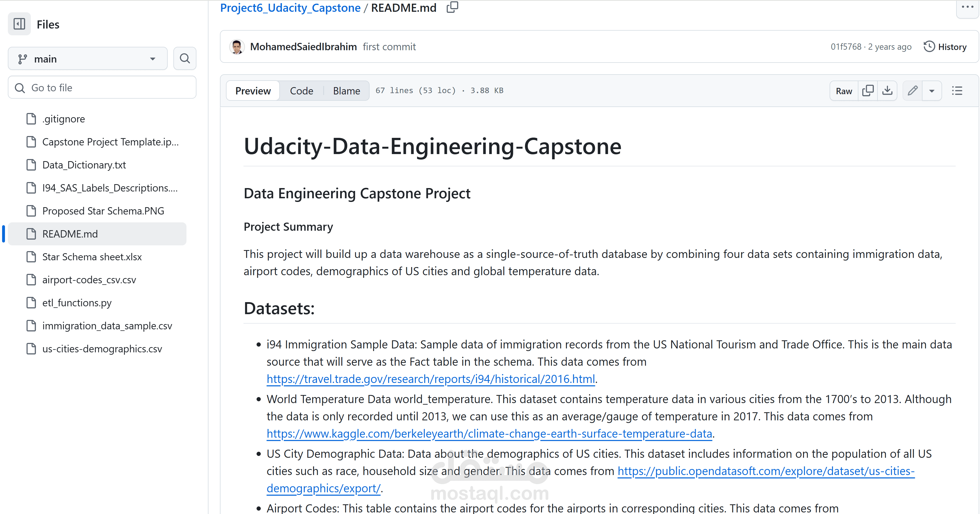980x514 pixels.
Task: Click the search files magnifier button
Action: click(185, 58)
